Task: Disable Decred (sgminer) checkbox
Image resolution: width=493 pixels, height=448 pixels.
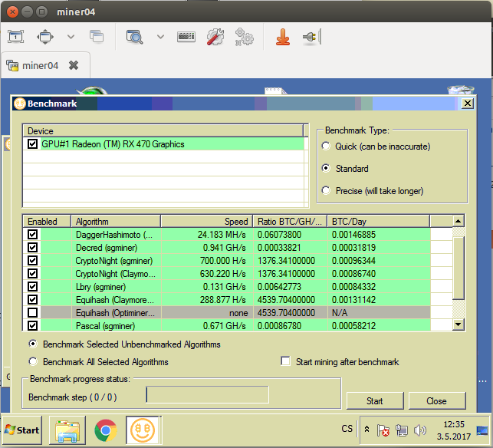Action: click(32, 247)
